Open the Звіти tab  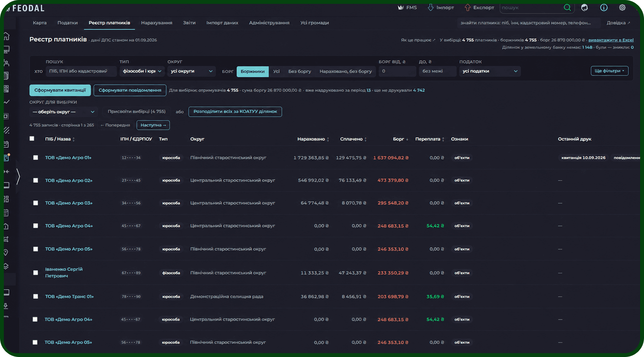tap(189, 23)
